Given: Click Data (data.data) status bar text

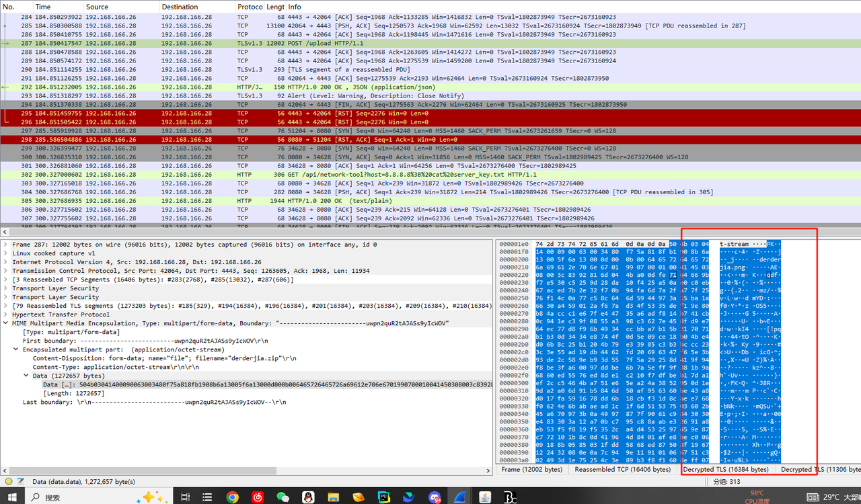Looking at the screenshot, I should 83,481.
